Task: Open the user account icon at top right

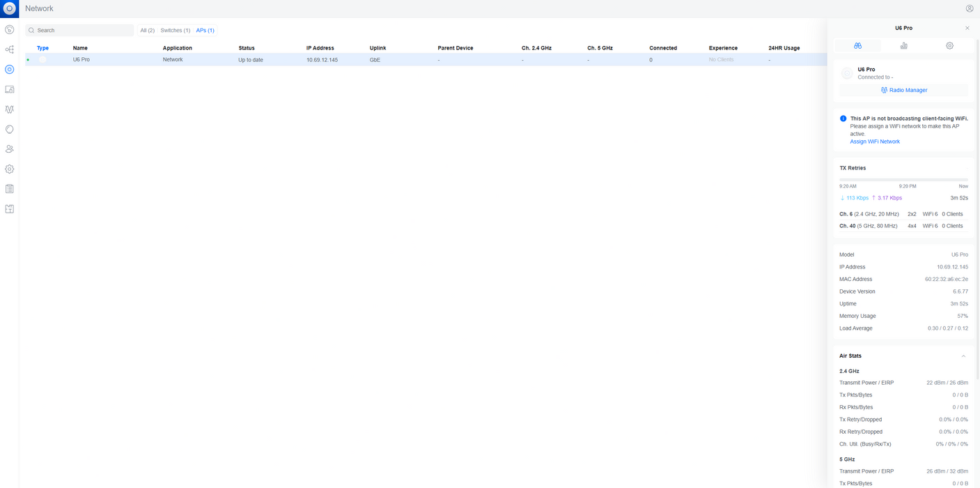Action: click(970, 8)
